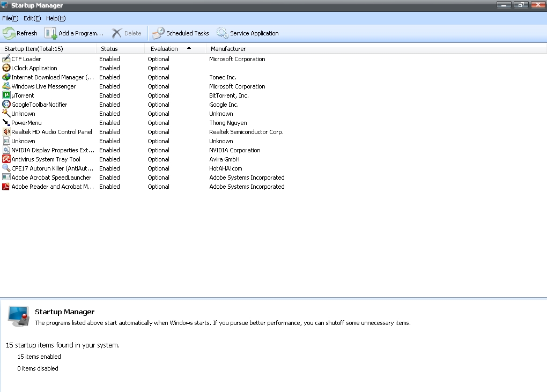Minimize the Startup Manager window
This screenshot has height=392, width=547.
504,4
